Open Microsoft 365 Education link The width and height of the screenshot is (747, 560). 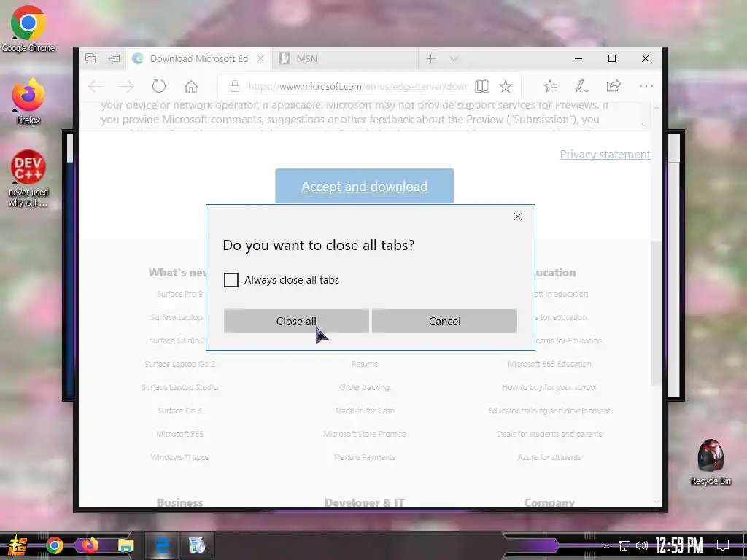[x=549, y=364]
